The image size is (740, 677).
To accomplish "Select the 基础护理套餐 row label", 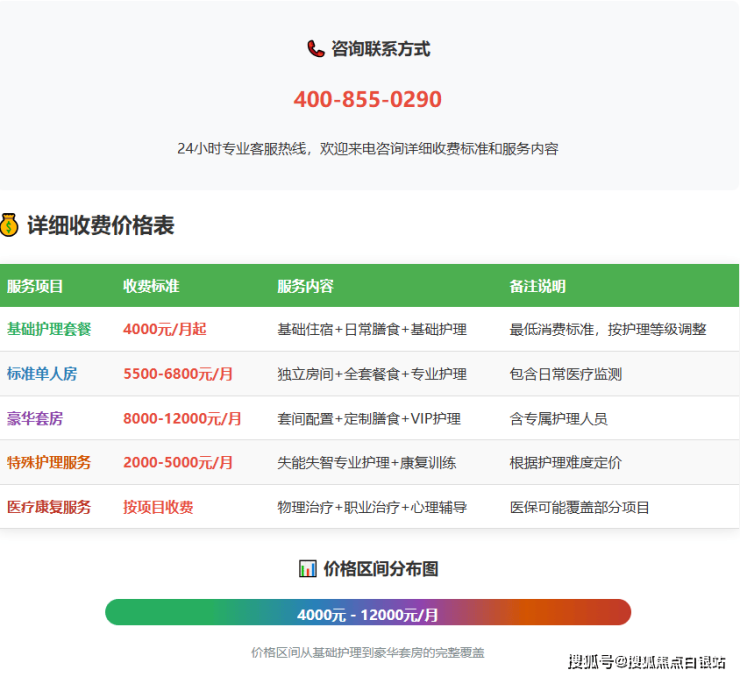I will tap(49, 329).
